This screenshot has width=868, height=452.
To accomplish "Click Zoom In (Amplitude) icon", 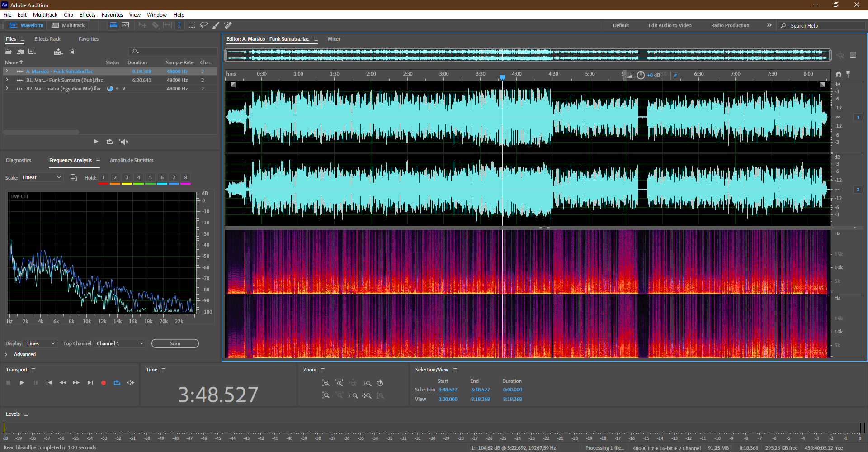I will (x=325, y=383).
